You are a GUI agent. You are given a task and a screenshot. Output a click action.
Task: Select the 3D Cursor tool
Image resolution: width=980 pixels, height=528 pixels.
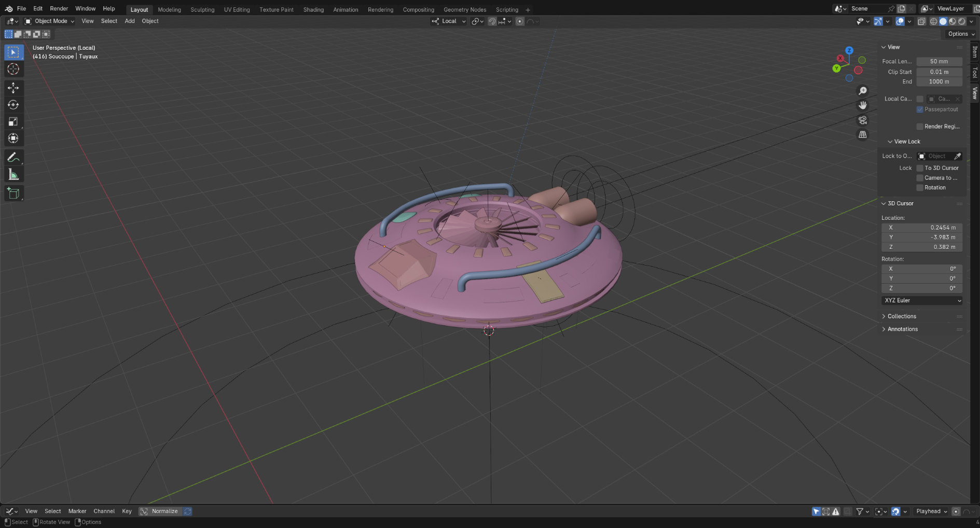pyautogui.click(x=13, y=69)
